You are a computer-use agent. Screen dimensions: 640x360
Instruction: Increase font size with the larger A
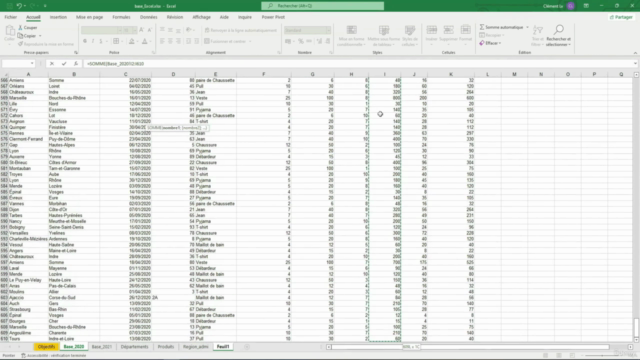pos(141,30)
